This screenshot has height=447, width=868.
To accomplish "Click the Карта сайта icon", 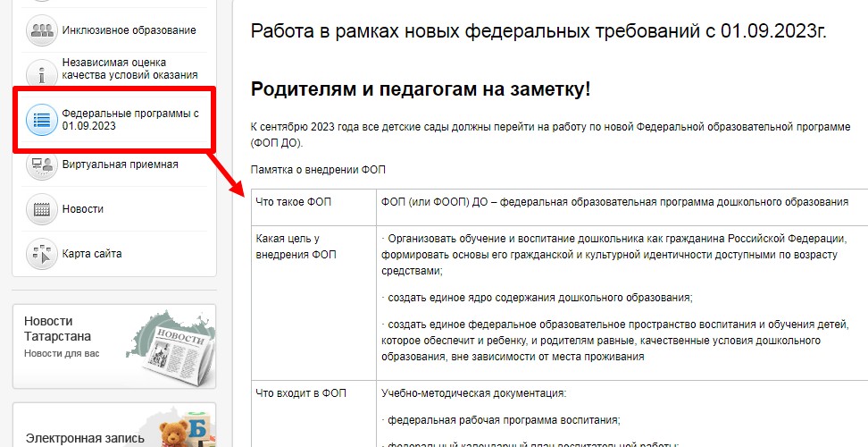I will (41, 254).
